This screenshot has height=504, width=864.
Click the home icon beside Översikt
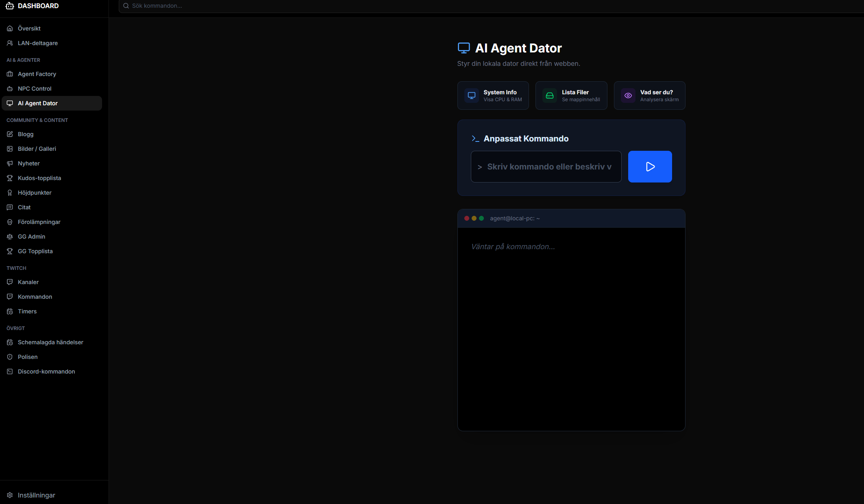coord(10,28)
